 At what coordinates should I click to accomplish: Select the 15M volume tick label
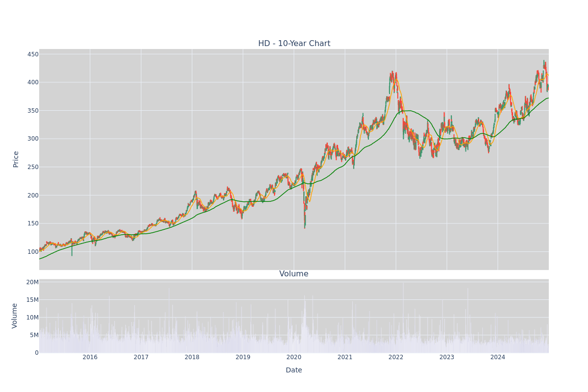pyautogui.click(x=32, y=300)
